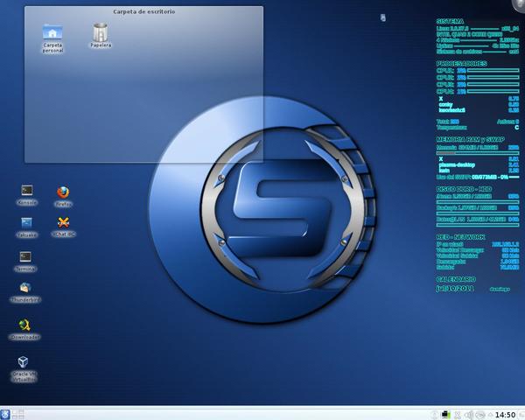Click the Plasma cashew in top-right corner

519,5
